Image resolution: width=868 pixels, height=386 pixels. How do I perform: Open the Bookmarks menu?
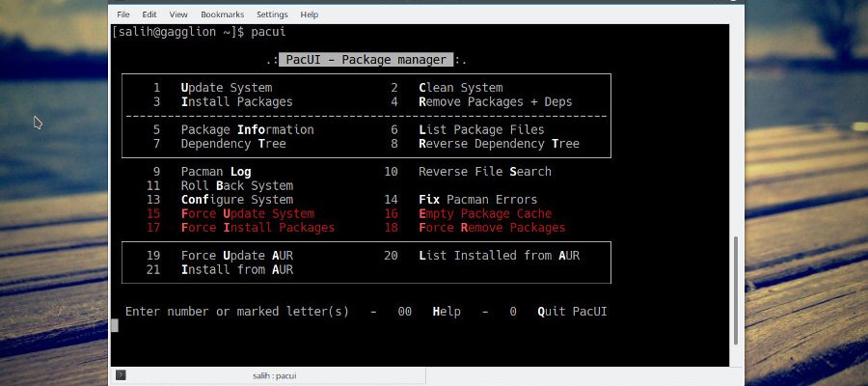(x=222, y=14)
